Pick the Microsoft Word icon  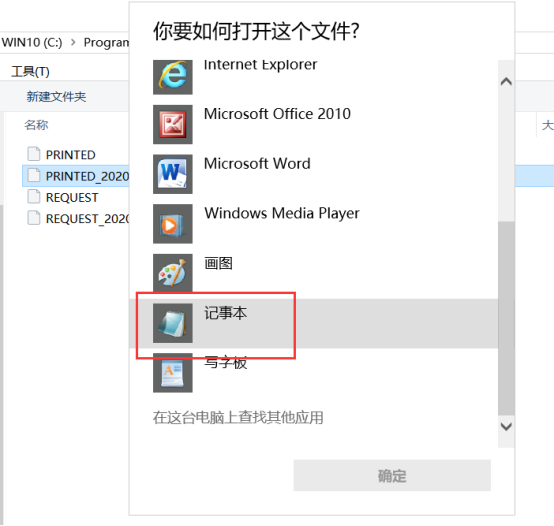[x=172, y=174]
